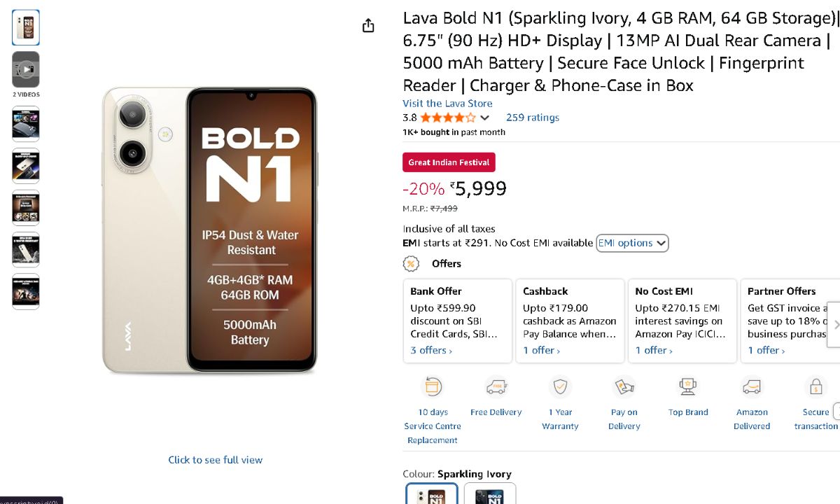This screenshot has width=840, height=504.
Task: Click the Free Delivery truck icon
Action: pyautogui.click(x=496, y=386)
